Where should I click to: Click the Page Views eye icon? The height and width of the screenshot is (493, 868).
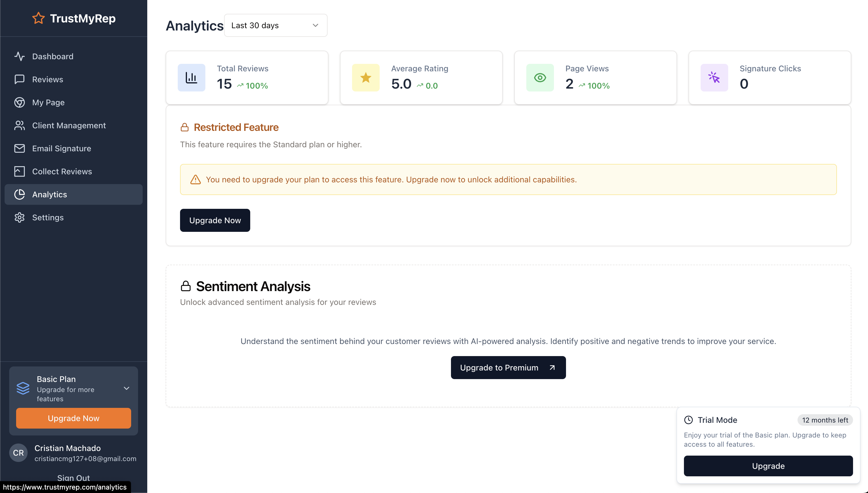540,78
